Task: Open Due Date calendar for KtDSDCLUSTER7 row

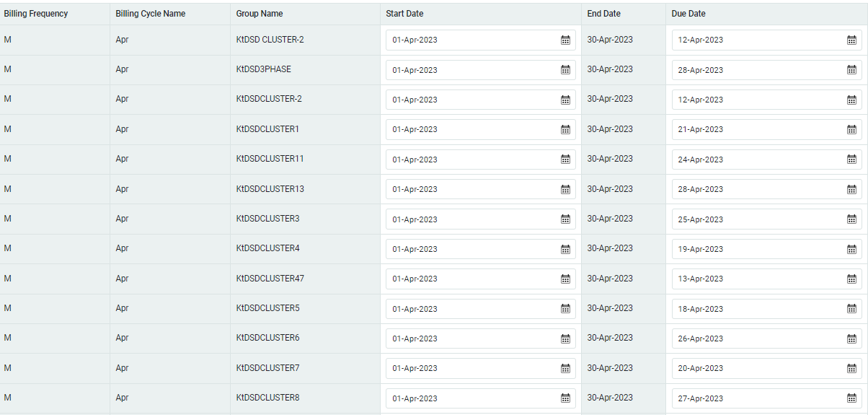Action: [x=851, y=368]
